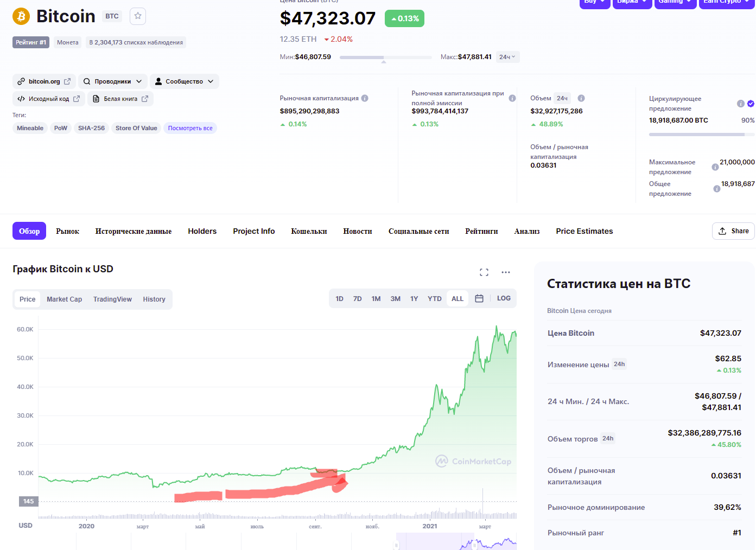Expand the Проводники explorers dropdown

(113, 81)
